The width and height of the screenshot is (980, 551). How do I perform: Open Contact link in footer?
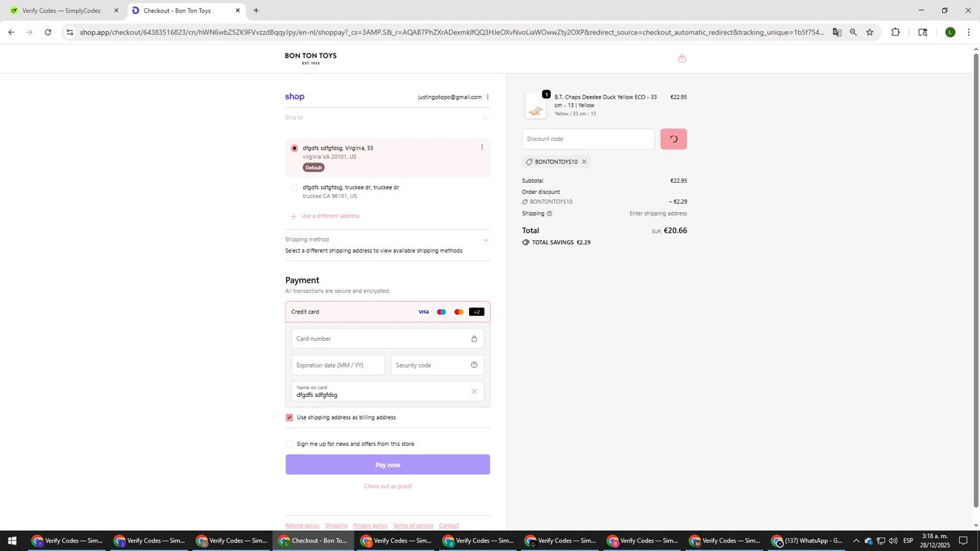pyautogui.click(x=449, y=526)
